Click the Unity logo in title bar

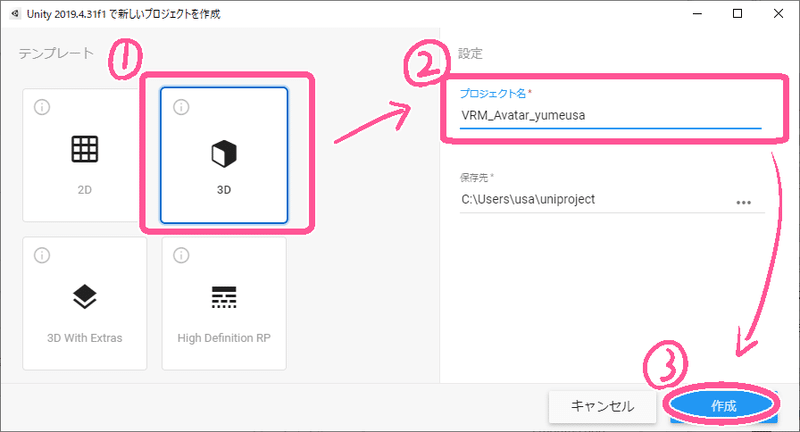point(15,14)
